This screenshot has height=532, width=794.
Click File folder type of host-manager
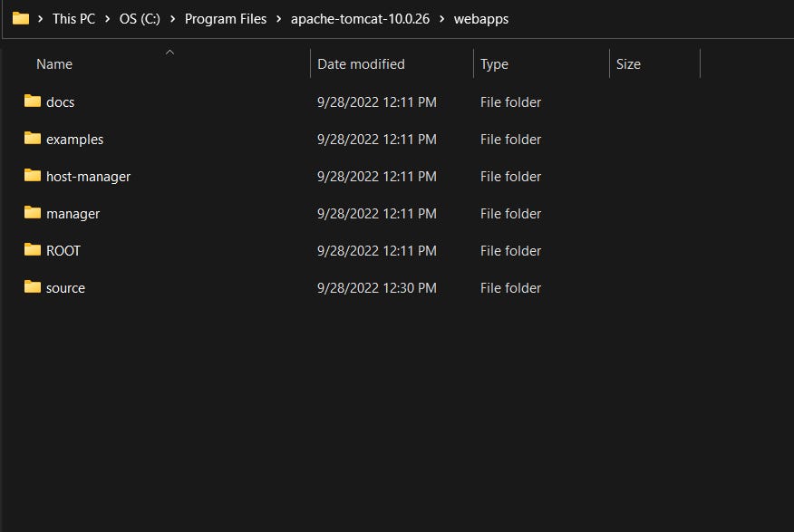511,177
